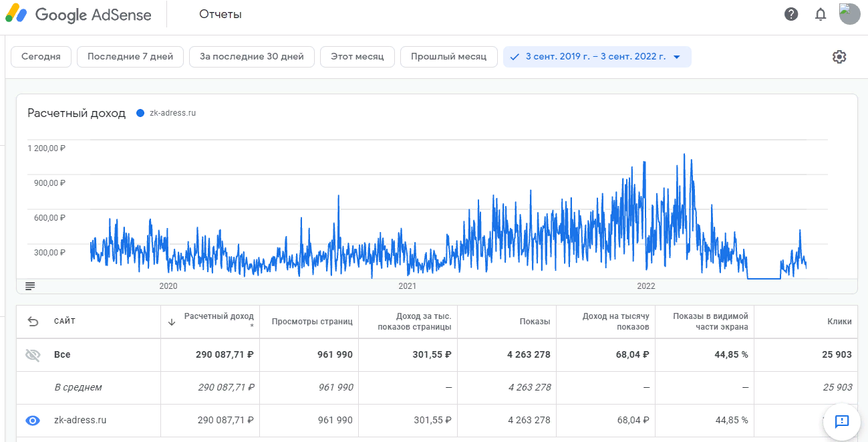The height and width of the screenshot is (442, 868).
Task: Click the sort arrow beside Расчетный доход
Action: [172, 322]
